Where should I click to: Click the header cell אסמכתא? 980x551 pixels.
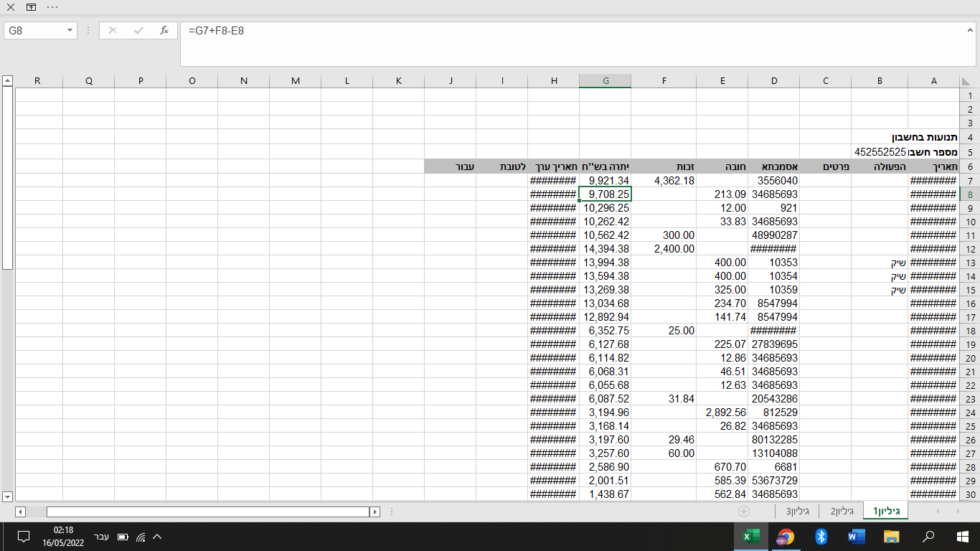[x=774, y=166]
